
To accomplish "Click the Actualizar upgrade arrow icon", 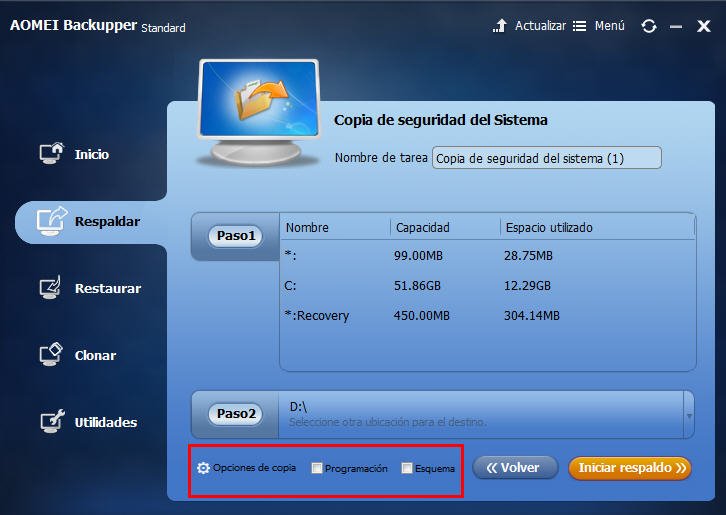I will point(500,25).
